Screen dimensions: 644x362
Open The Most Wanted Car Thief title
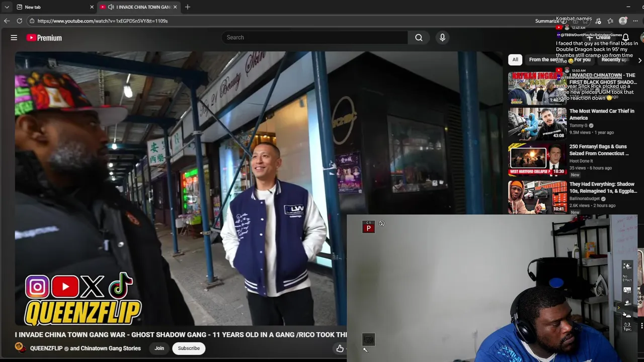click(x=602, y=114)
